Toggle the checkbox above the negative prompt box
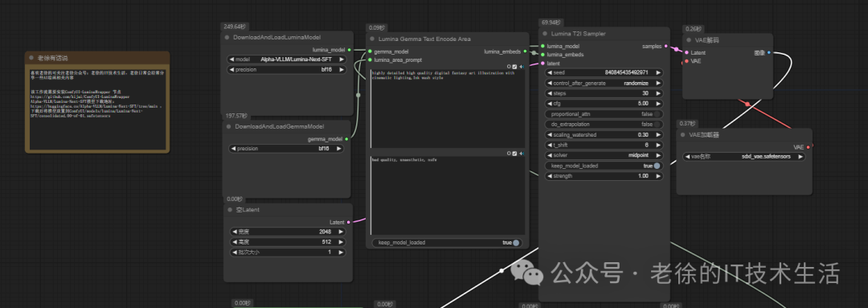This screenshot has width=868, height=308. pos(515,153)
